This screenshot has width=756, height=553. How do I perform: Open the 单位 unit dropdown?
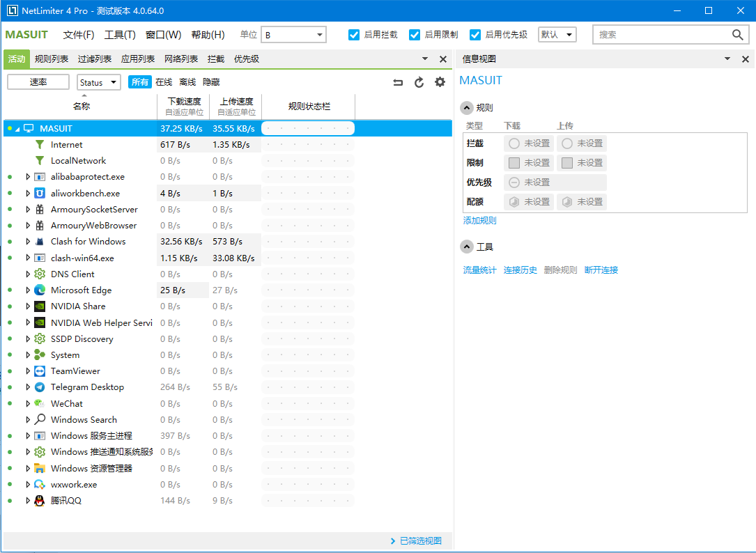pos(293,35)
